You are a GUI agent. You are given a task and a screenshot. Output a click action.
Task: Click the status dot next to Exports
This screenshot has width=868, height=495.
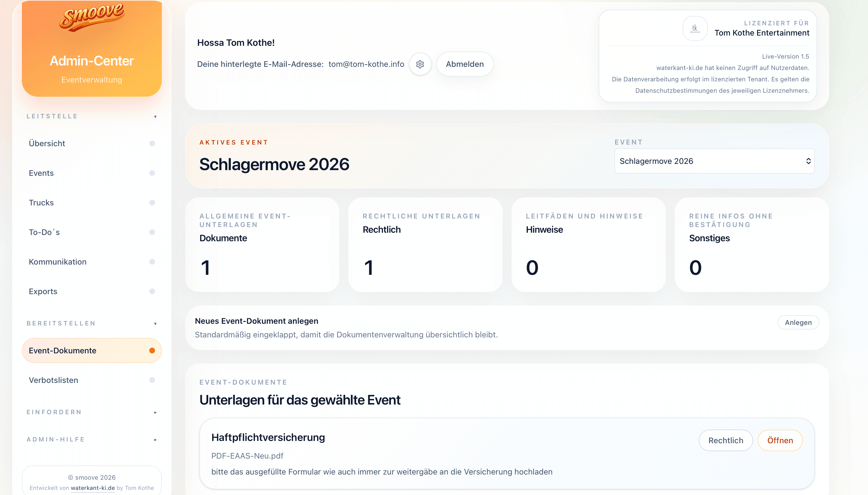[x=152, y=291]
